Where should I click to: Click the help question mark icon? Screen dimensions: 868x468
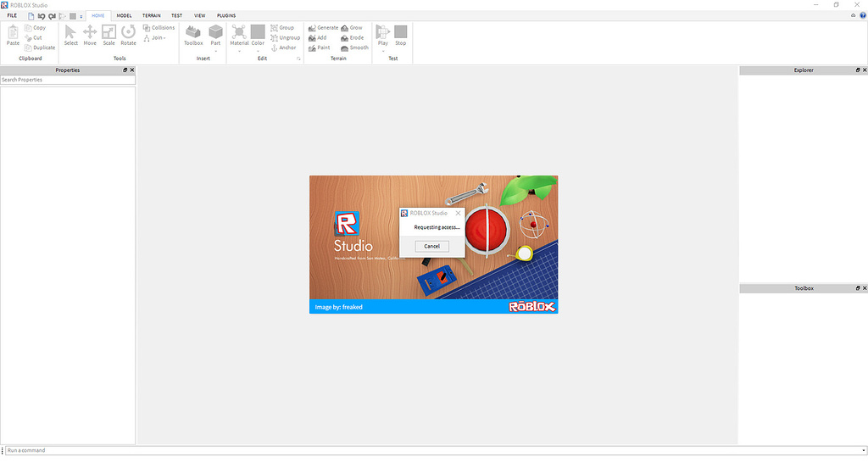[862, 15]
